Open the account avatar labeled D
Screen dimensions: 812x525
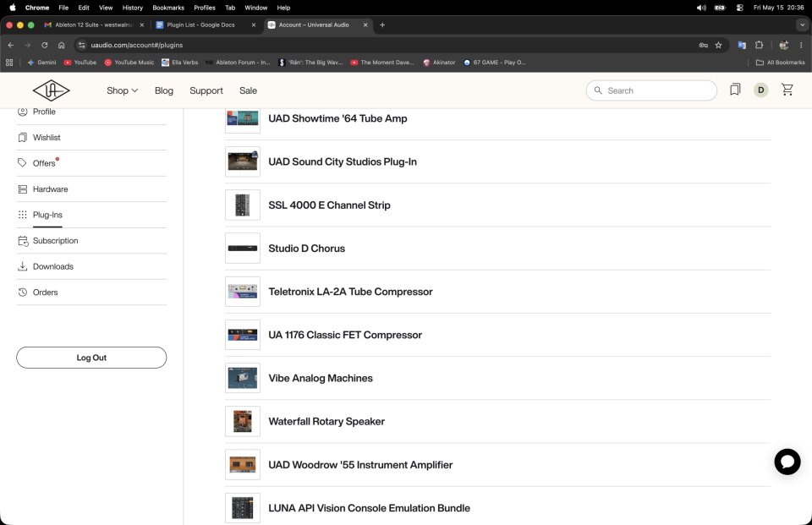760,90
